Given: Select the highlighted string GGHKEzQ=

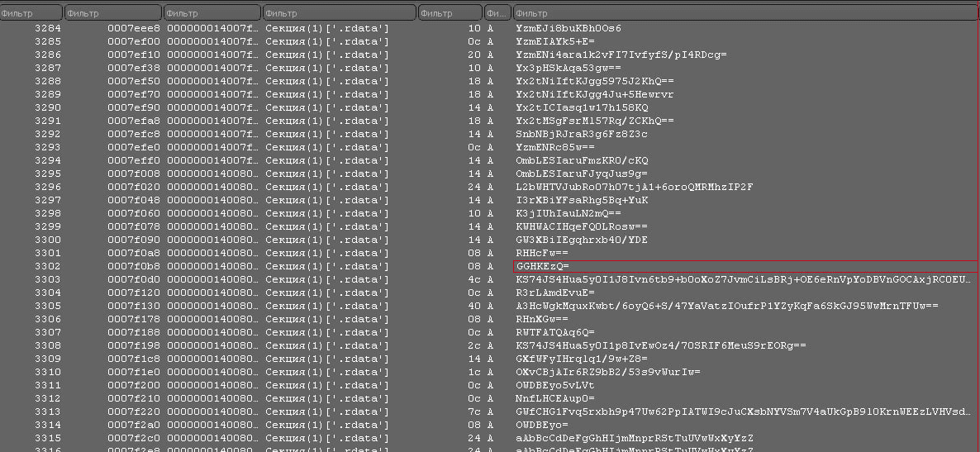Looking at the screenshot, I should (542, 266).
